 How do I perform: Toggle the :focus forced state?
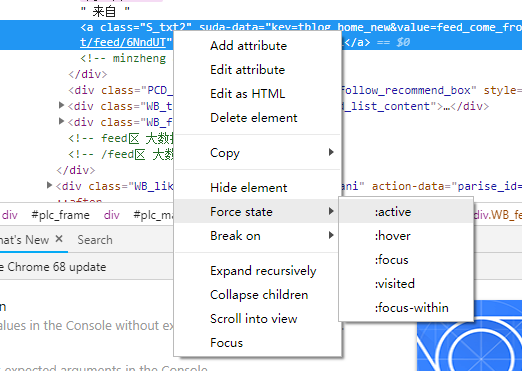tap(406, 260)
